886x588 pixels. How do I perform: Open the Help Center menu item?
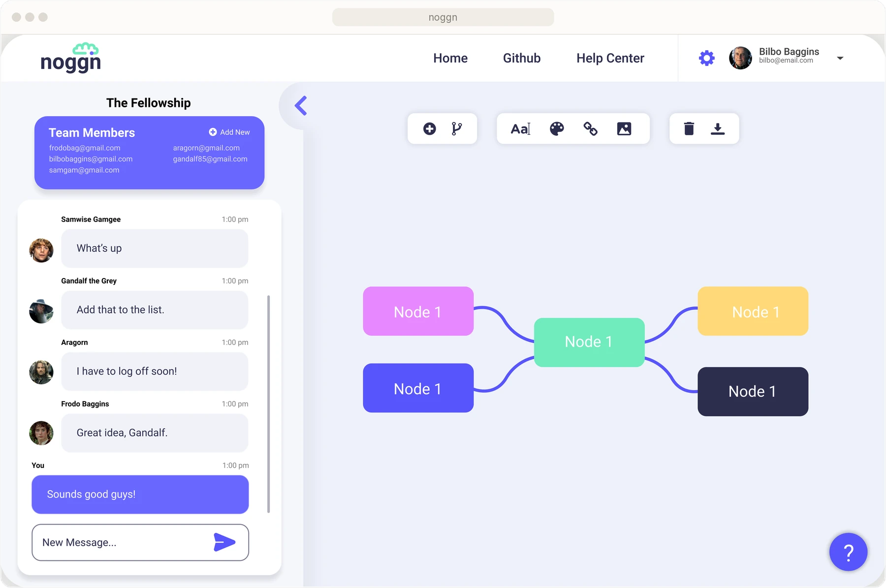(x=610, y=58)
